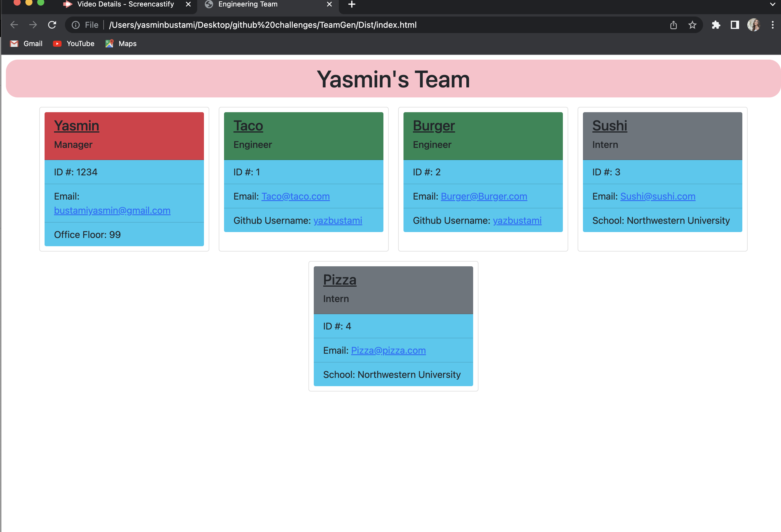Close the Video Details - Screencastify tab
The width and height of the screenshot is (781, 532).
189,4
